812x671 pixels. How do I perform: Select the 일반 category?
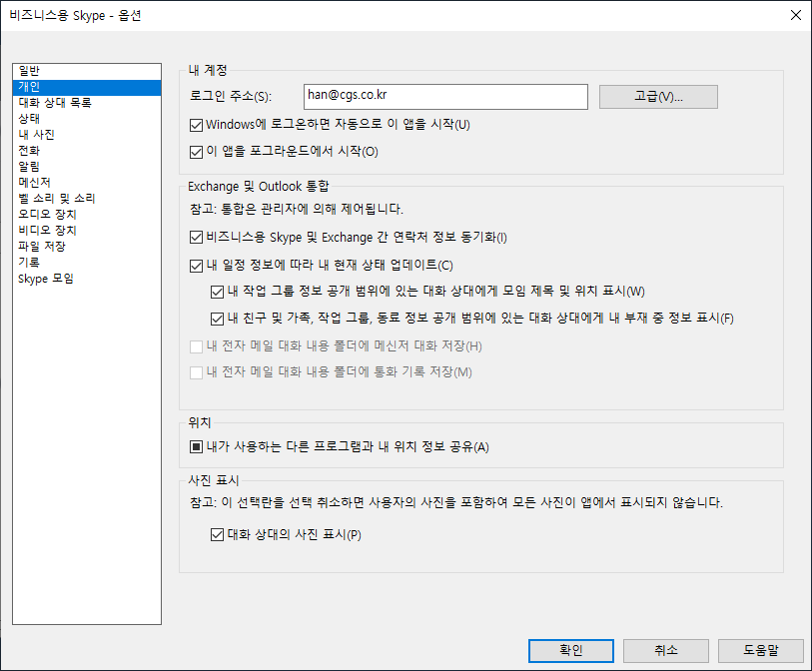click(87, 71)
